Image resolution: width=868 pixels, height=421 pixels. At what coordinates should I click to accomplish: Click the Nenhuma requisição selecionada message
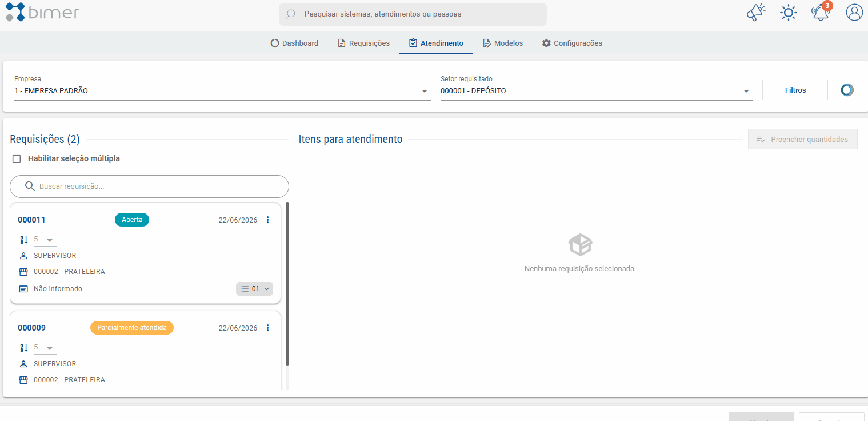[x=580, y=268]
